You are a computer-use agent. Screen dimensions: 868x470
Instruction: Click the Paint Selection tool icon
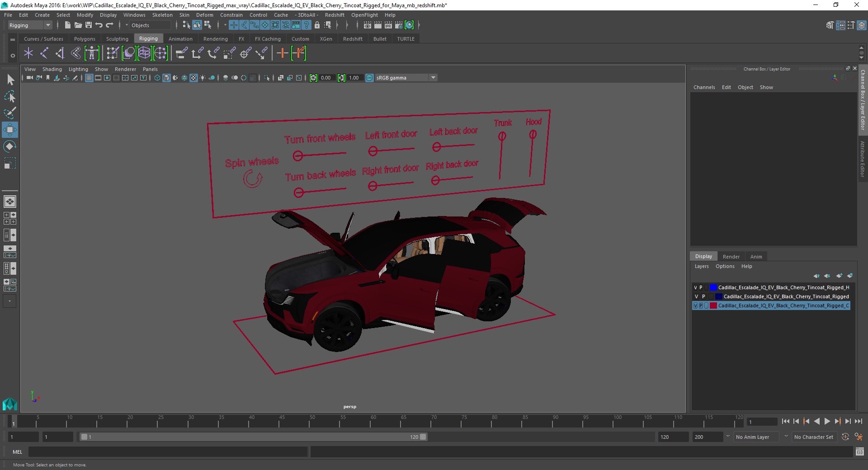pos(9,113)
